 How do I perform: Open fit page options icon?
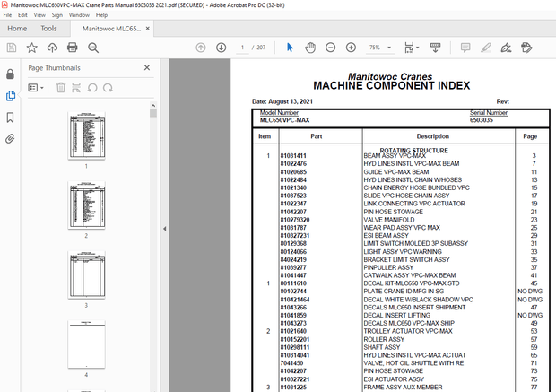[412, 48]
